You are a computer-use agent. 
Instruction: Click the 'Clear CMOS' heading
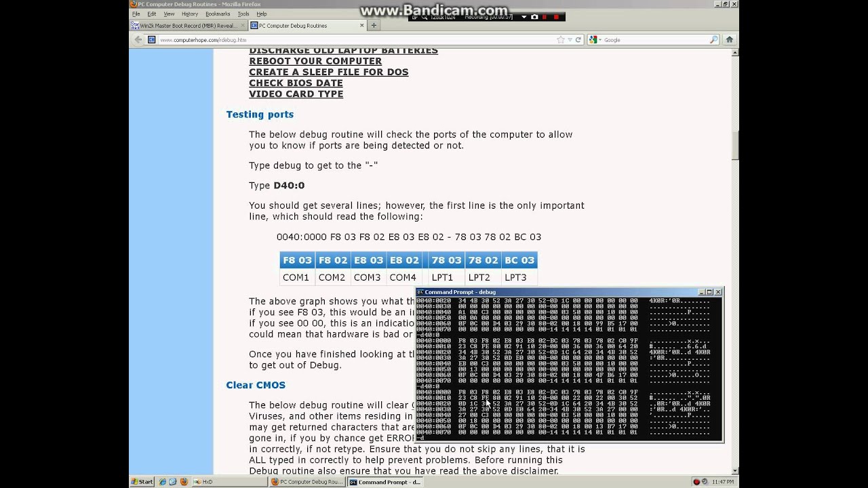click(256, 385)
